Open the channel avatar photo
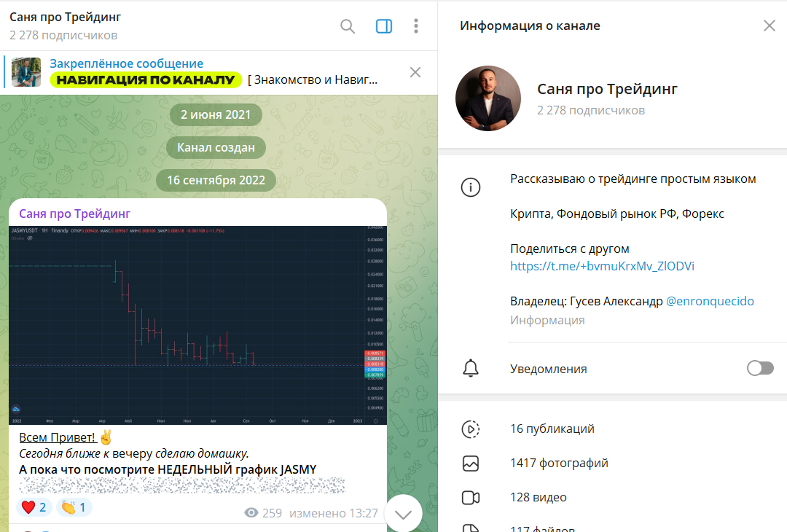This screenshot has width=787, height=532. pyautogui.click(x=488, y=97)
